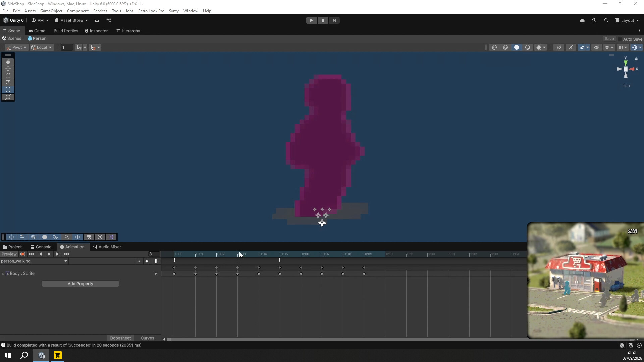Switch to Curves view
644x362 pixels.
click(147, 338)
